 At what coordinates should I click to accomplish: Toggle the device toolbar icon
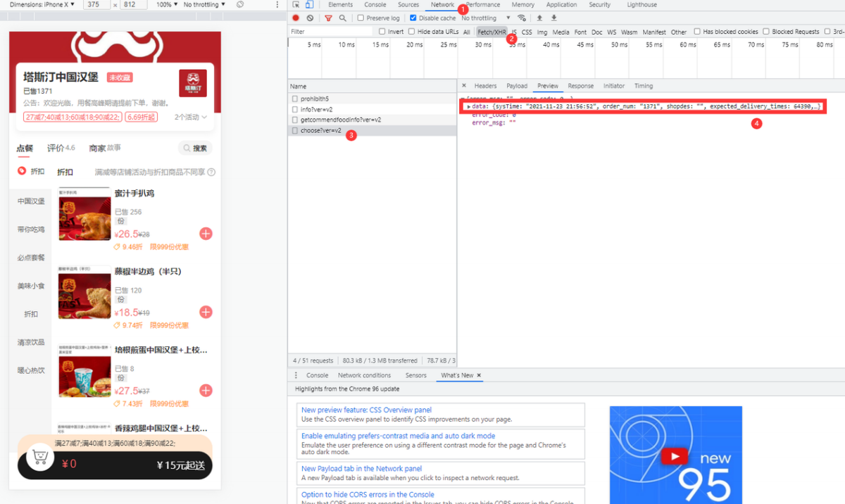(309, 5)
